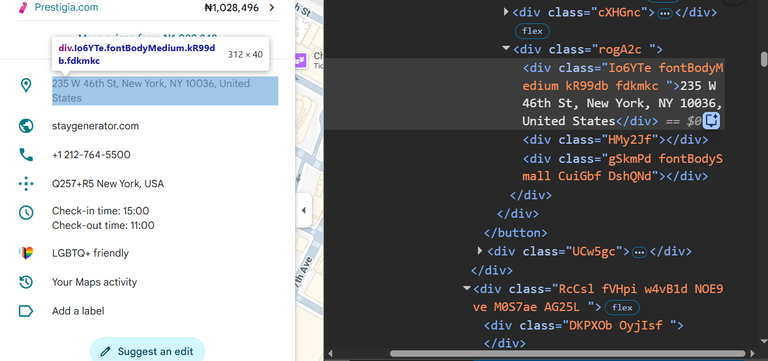Open the staygenerator.com website link
The height and width of the screenshot is (361, 768).
click(x=96, y=126)
